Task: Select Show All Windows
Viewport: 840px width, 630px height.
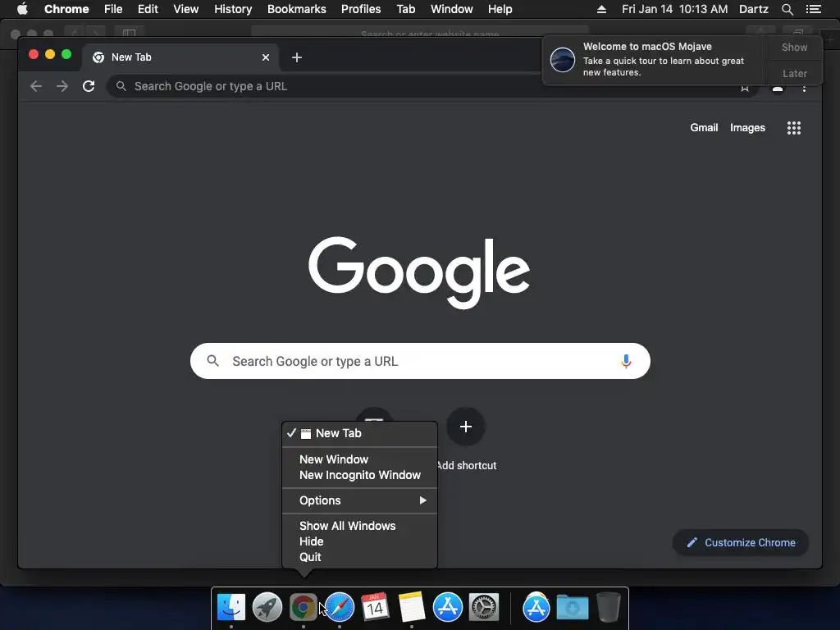Action: tap(359, 526)
